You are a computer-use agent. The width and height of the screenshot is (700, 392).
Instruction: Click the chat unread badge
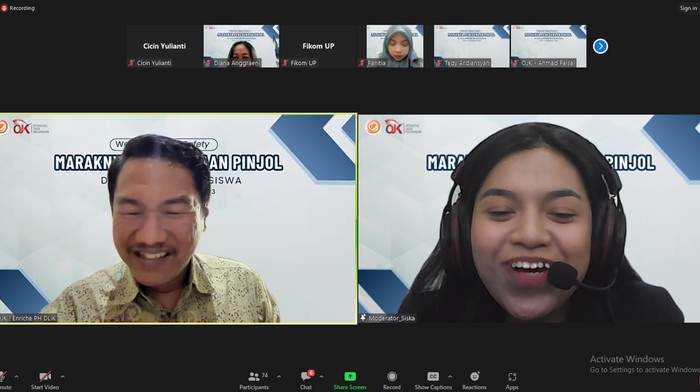(311, 373)
